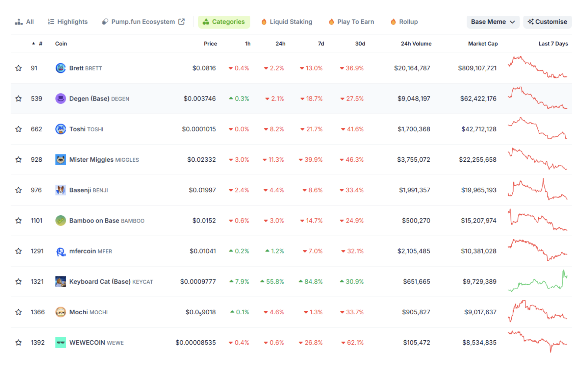Toggle the favorite star for Keyboard Cat (Base)
Screen dimensions: 588x367
(x=18, y=282)
